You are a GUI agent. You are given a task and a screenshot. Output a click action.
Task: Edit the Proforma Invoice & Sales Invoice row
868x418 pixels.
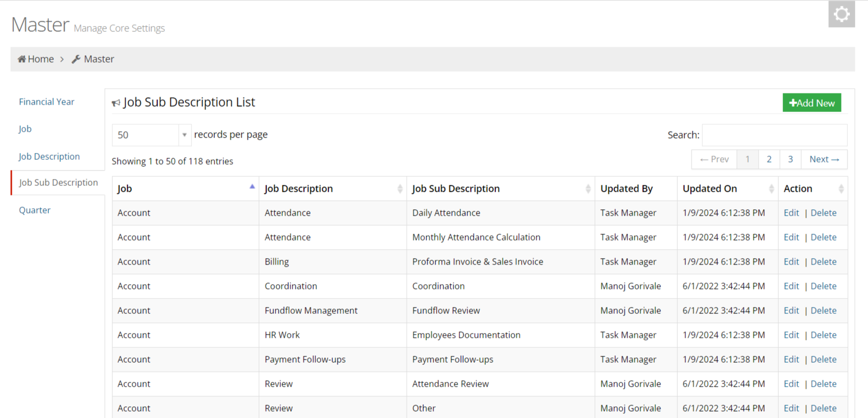click(x=791, y=261)
